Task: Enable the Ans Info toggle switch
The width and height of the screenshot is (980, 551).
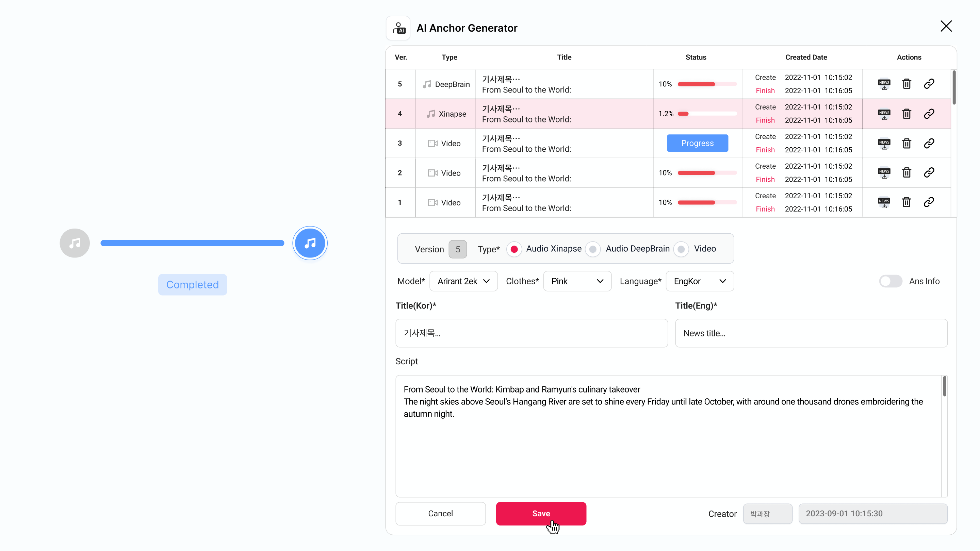Action: pyautogui.click(x=890, y=281)
